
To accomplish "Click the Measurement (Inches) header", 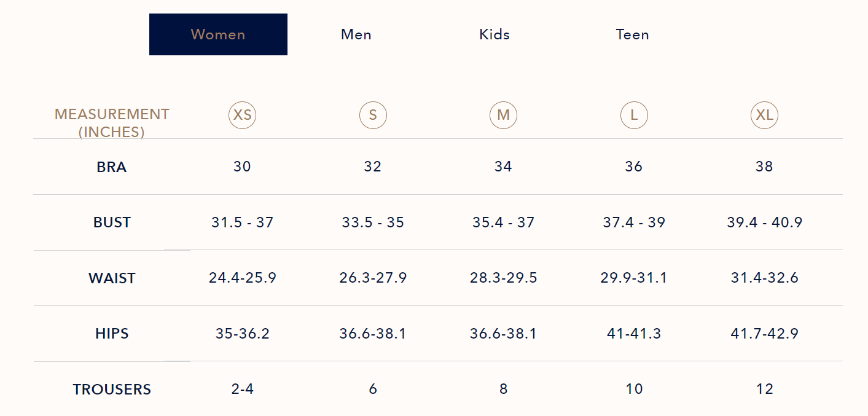I will [x=112, y=123].
